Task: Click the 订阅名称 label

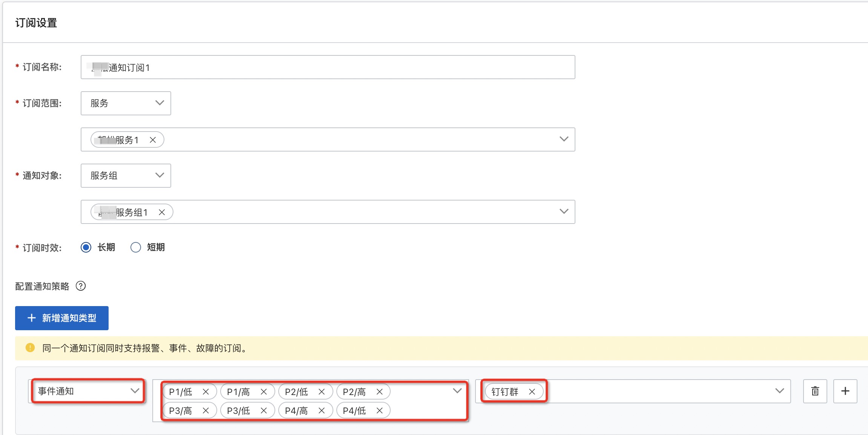Action: 42,67
